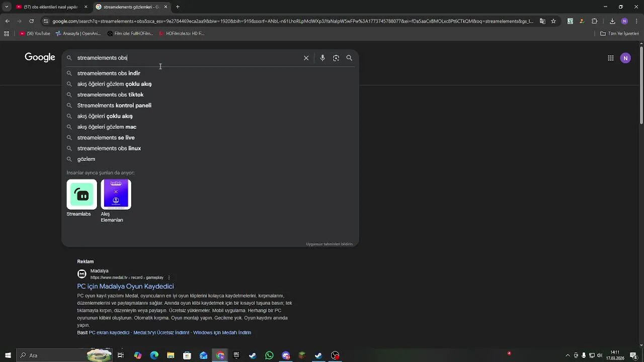Open Epic Games launcher from the taskbar

(236, 355)
